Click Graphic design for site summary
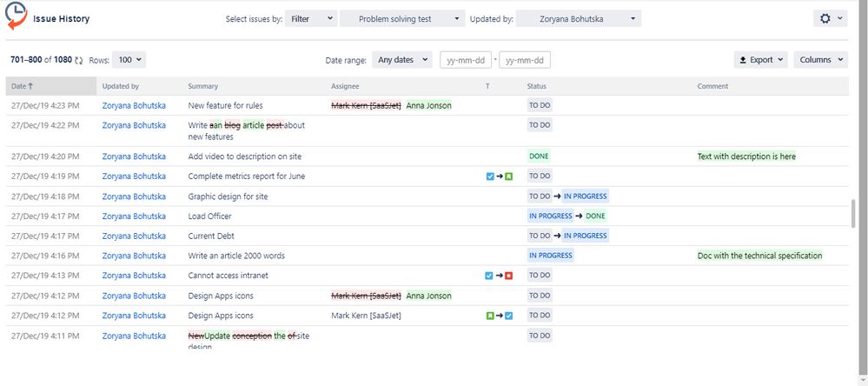This screenshot has width=868, height=386. 228,196
